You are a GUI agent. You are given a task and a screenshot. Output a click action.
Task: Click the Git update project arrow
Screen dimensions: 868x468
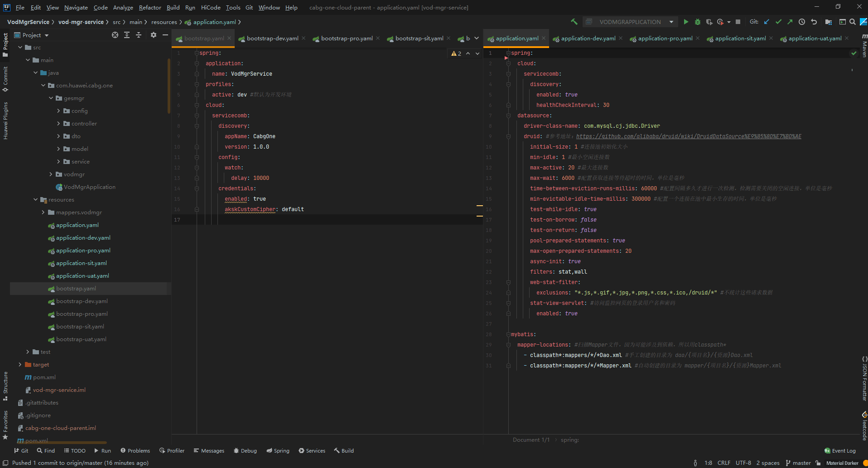click(767, 22)
